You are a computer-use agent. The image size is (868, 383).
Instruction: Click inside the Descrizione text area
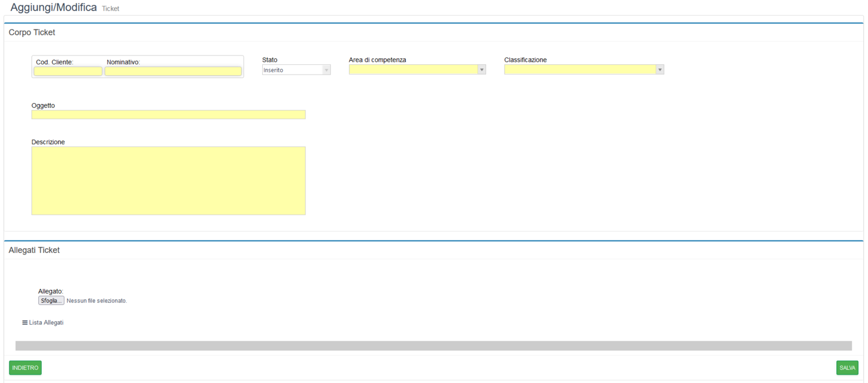pos(168,181)
